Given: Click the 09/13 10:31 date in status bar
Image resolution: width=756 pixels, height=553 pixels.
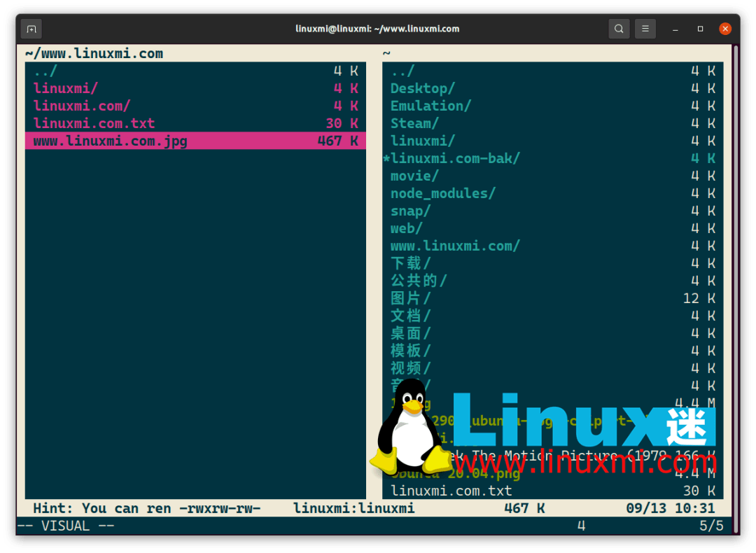Looking at the screenshot, I should pyautogui.click(x=670, y=508).
